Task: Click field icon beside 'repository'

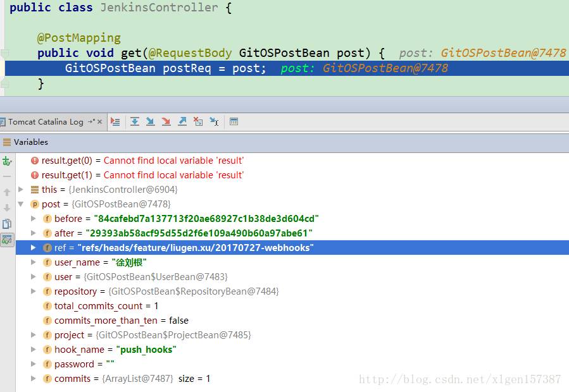Action: (47, 291)
